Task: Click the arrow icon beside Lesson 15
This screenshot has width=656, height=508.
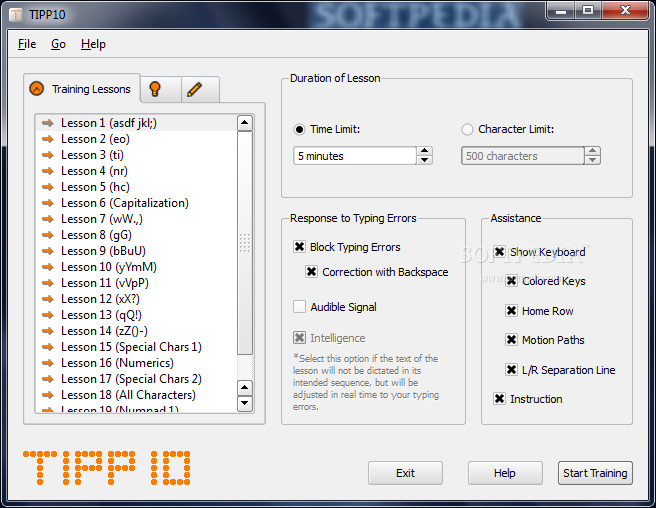Action: coord(48,347)
